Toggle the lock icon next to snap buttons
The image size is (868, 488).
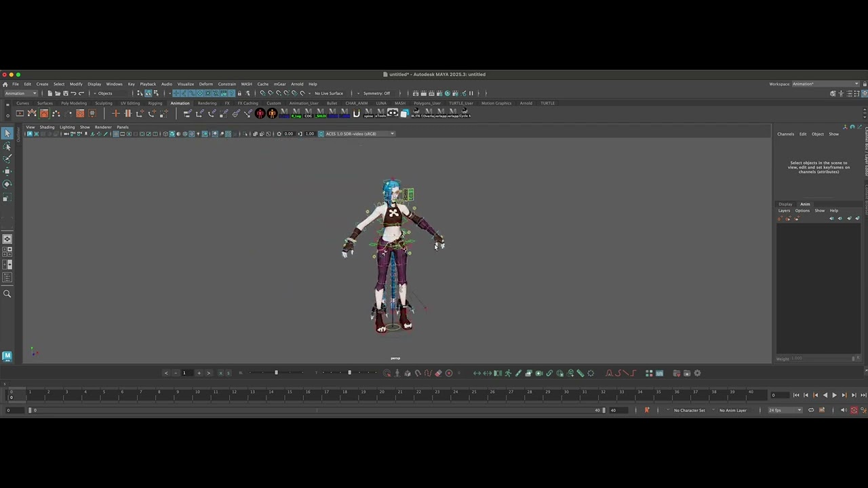coord(239,93)
